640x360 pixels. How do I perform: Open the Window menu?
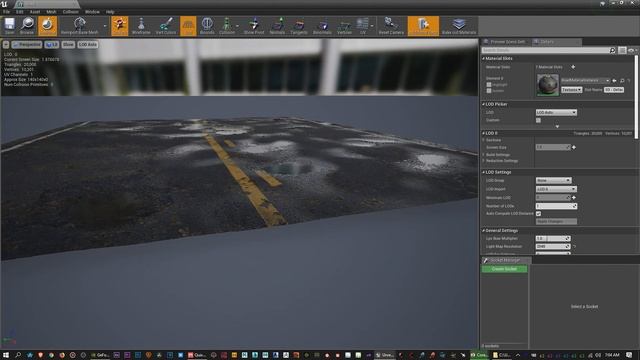coord(92,12)
